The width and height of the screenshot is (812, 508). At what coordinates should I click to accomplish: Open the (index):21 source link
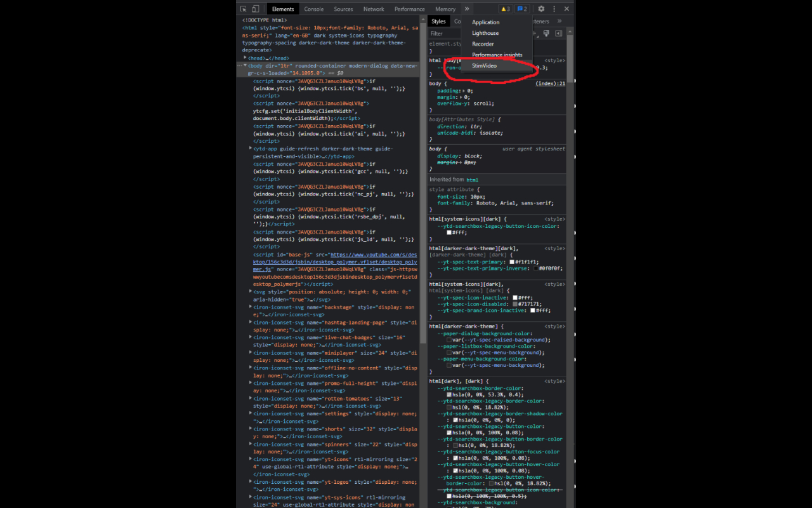[550, 83]
